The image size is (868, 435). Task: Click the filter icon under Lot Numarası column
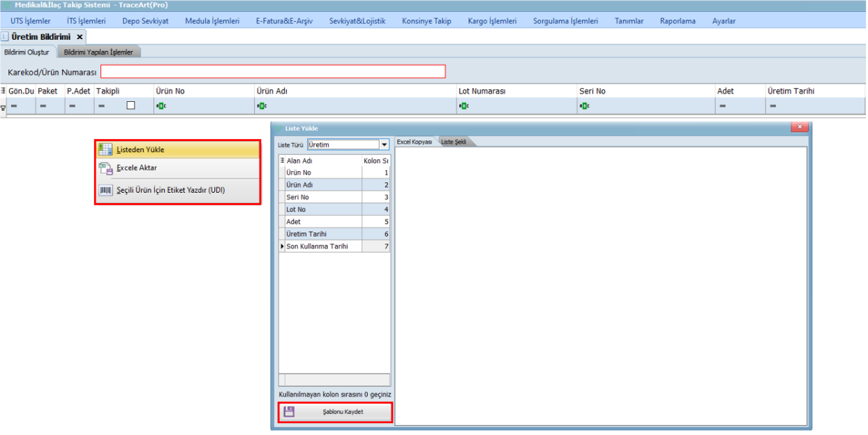[x=463, y=106]
